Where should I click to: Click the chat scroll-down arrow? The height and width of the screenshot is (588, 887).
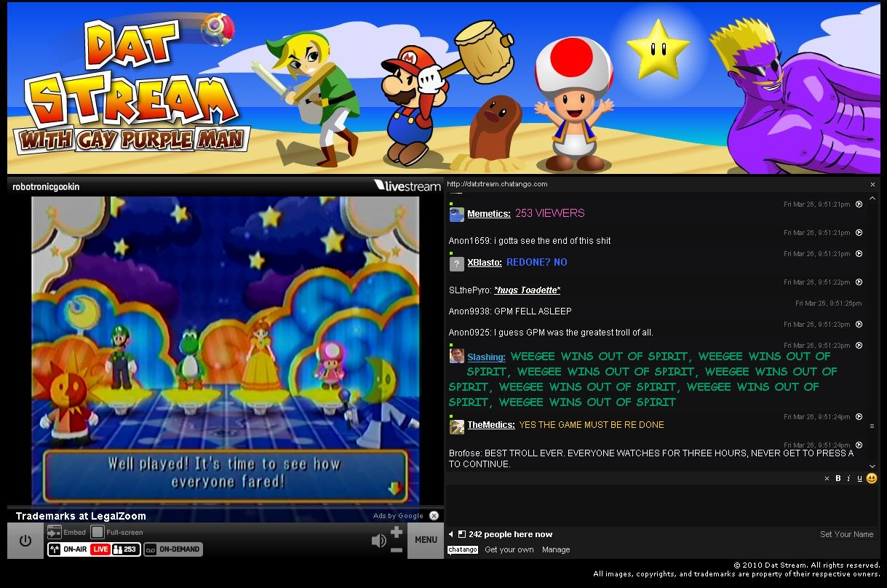[x=873, y=466]
